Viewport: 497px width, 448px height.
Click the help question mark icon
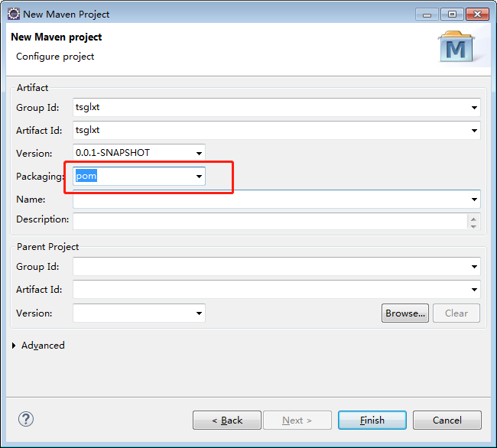tap(26, 419)
